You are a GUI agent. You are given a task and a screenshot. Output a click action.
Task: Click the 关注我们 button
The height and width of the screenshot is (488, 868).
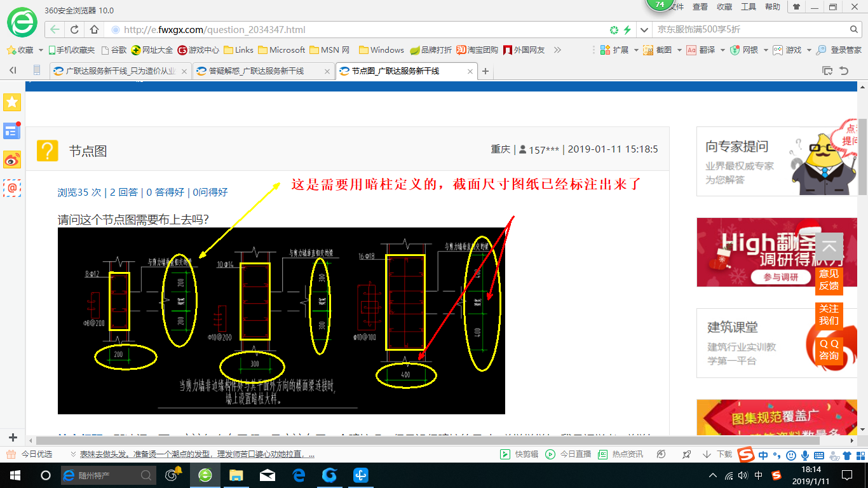point(829,315)
